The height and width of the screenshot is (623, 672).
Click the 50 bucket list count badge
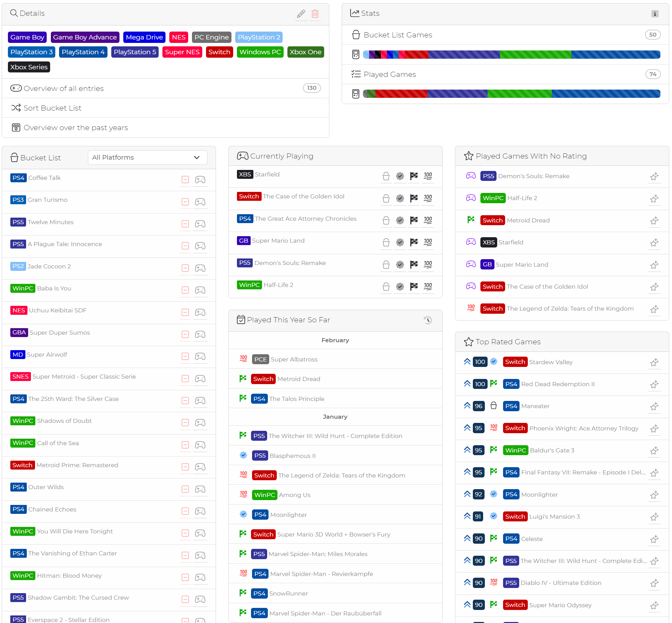(x=653, y=35)
